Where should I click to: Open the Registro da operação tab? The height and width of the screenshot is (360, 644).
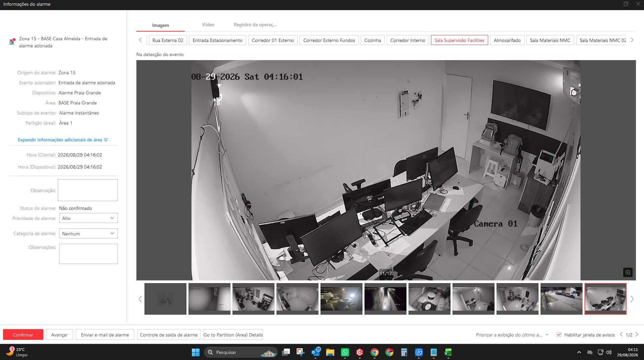click(255, 25)
